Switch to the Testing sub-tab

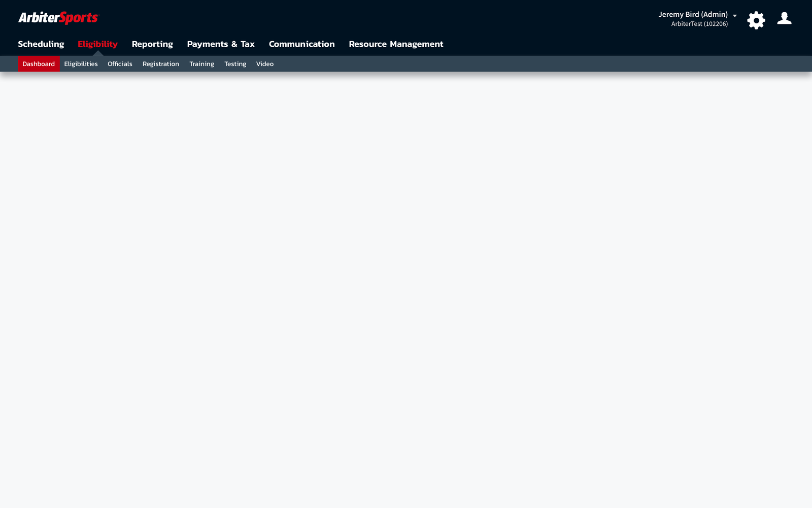(235, 64)
